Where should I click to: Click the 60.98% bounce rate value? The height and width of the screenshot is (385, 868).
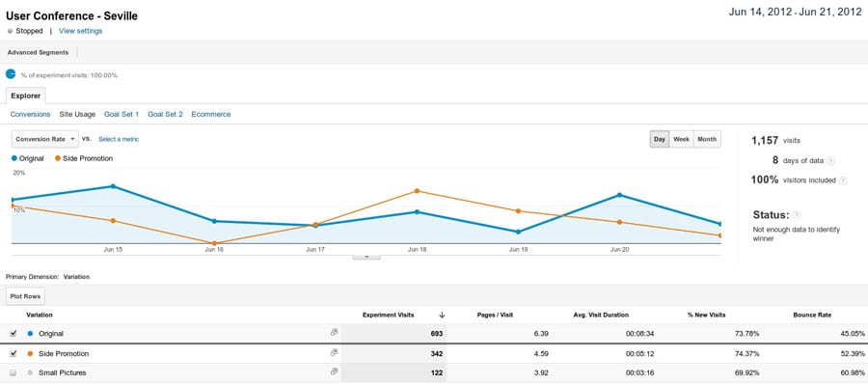[x=853, y=372]
